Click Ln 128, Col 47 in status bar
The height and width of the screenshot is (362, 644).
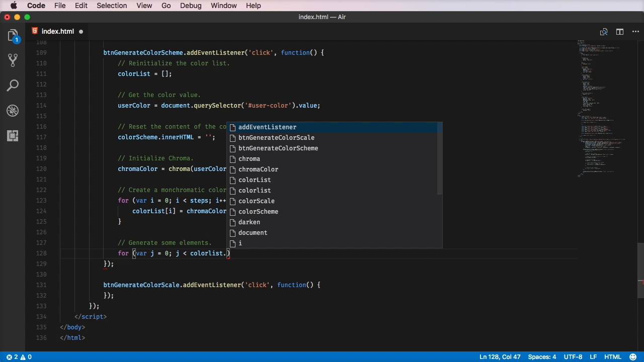point(500,357)
